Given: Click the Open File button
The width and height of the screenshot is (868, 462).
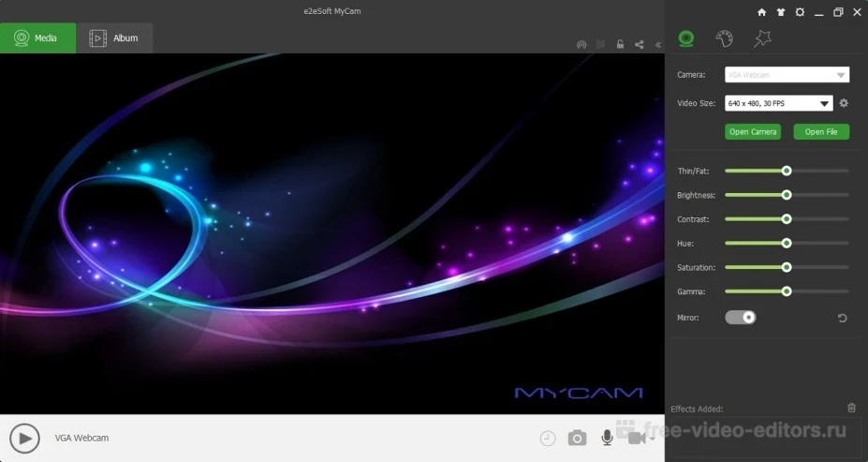Looking at the screenshot, I should click(821, 132).
